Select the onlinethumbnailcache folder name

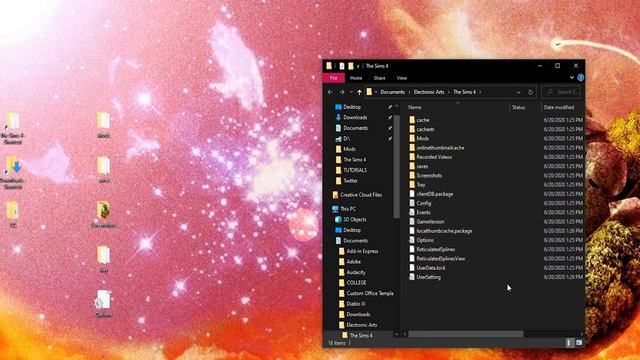[440, 148]
